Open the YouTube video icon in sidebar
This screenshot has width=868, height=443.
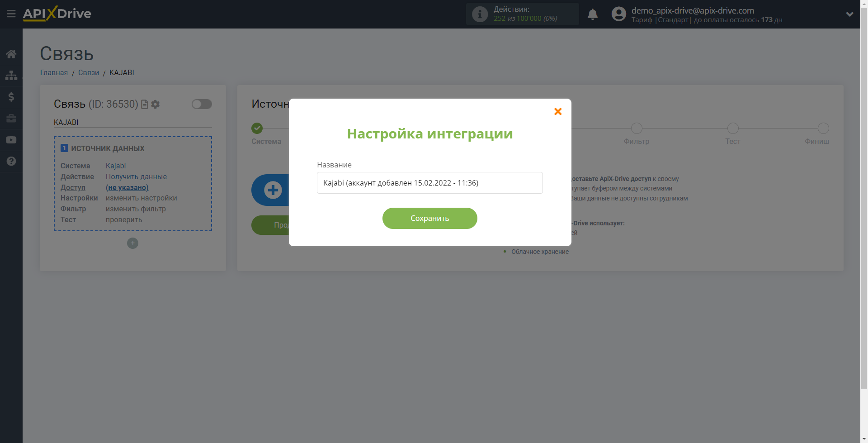11,140
